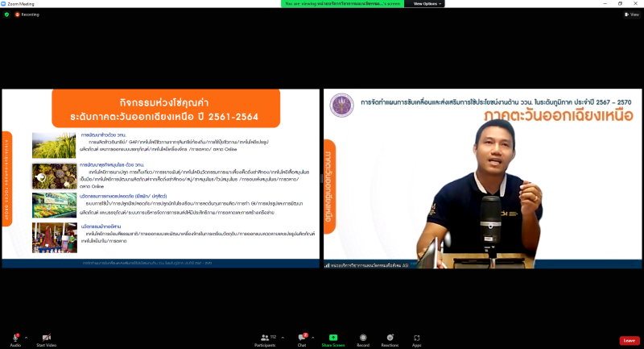644x349 pixels.
Task: Toggle meeting recording with Record
Action: click(x=363, y=339)
